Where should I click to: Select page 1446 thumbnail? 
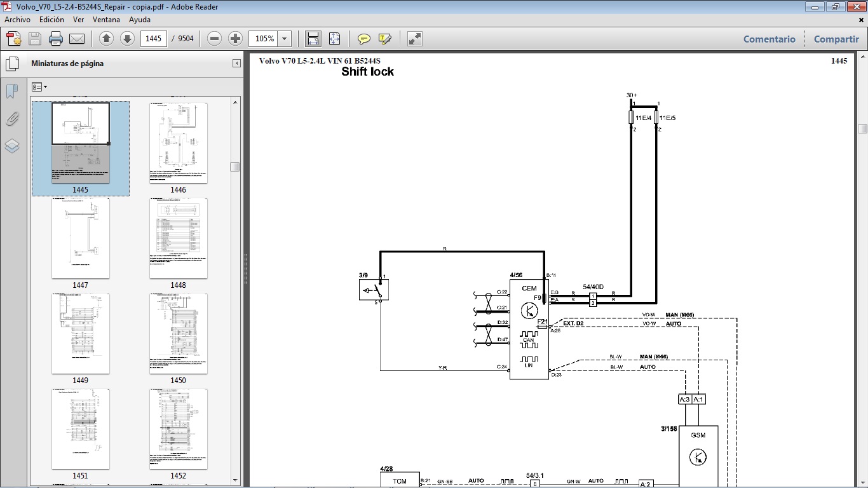click(x=178, y=143)
